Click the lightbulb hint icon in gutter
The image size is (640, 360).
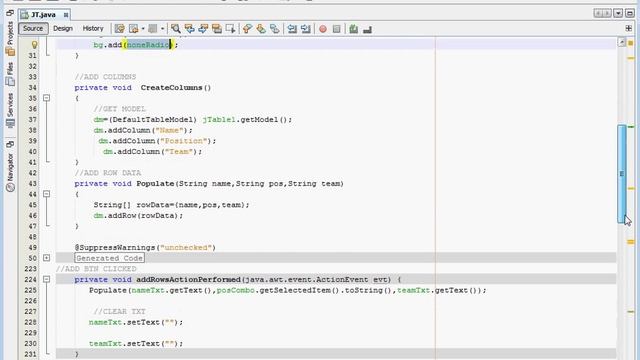[34, 44]
